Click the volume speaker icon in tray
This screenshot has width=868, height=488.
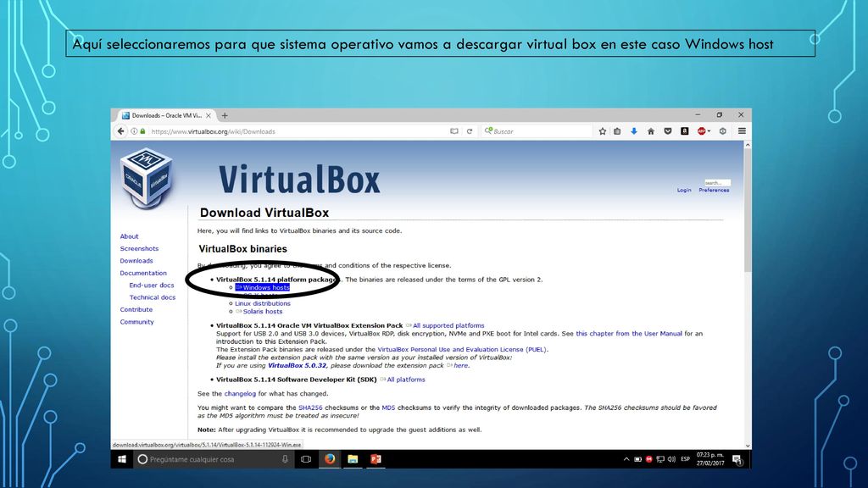(x=671, y=459)
